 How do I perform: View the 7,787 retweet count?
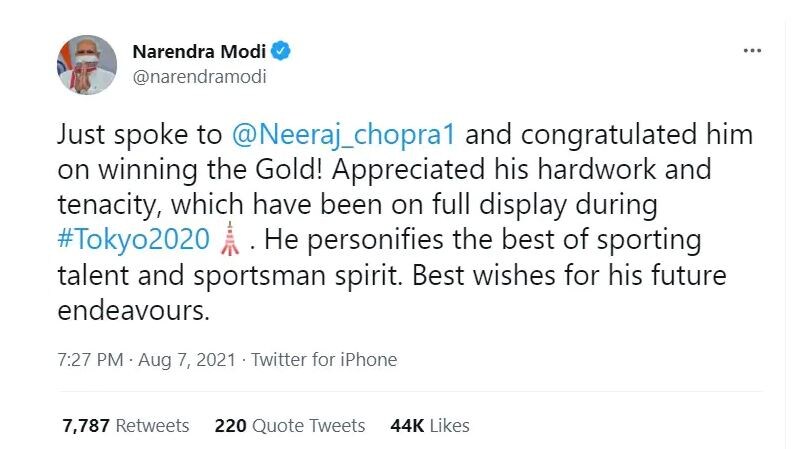[86, 426]
